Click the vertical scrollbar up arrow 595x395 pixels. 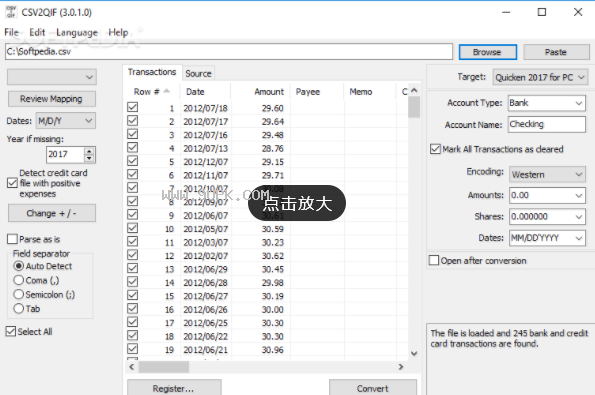414,90
